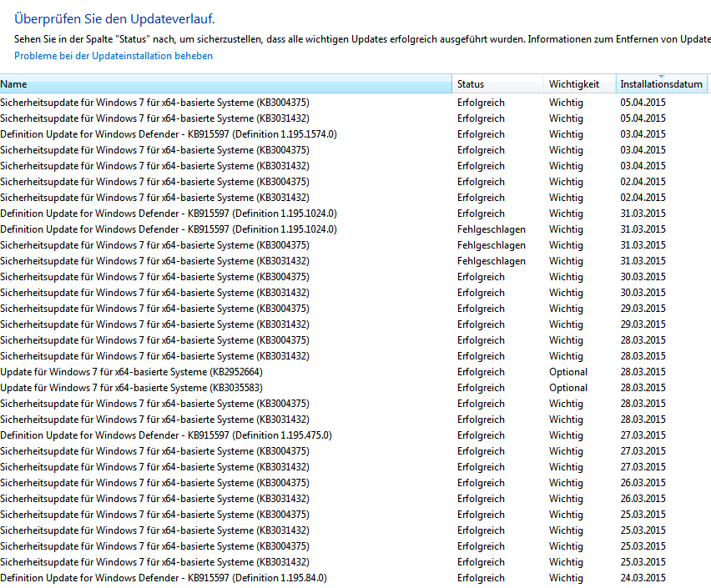Screen dimensions: 711x588
Task: Click 03.04.2015 date of Definition 1.195.1574.0
Action: pyautogui.click(x=643, y=134)
